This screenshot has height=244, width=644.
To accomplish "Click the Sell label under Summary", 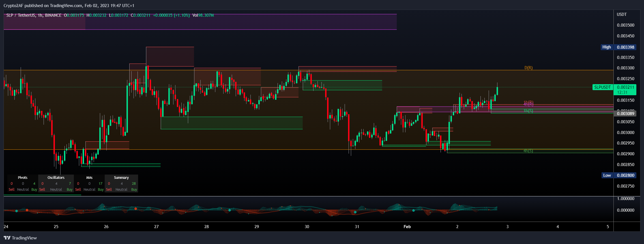I will tap(109, 190).
